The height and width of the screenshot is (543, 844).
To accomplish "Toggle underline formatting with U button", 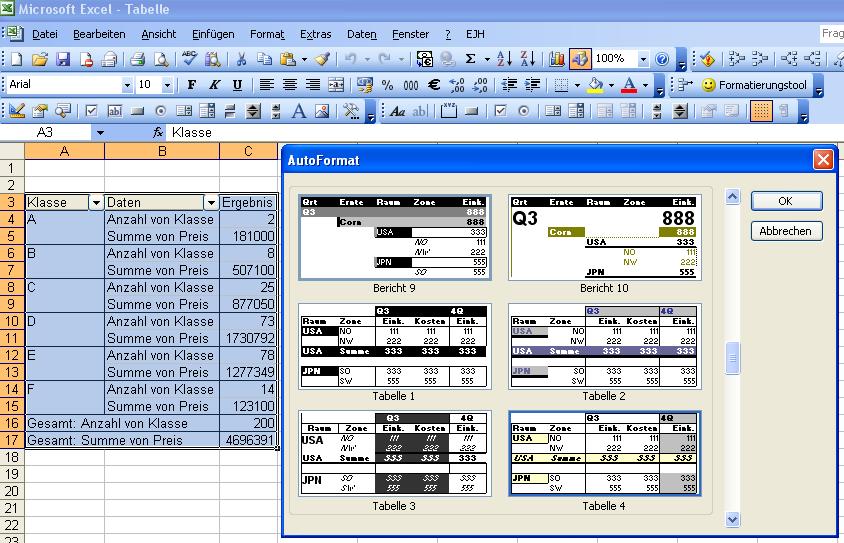I will (x=237, y=86).
